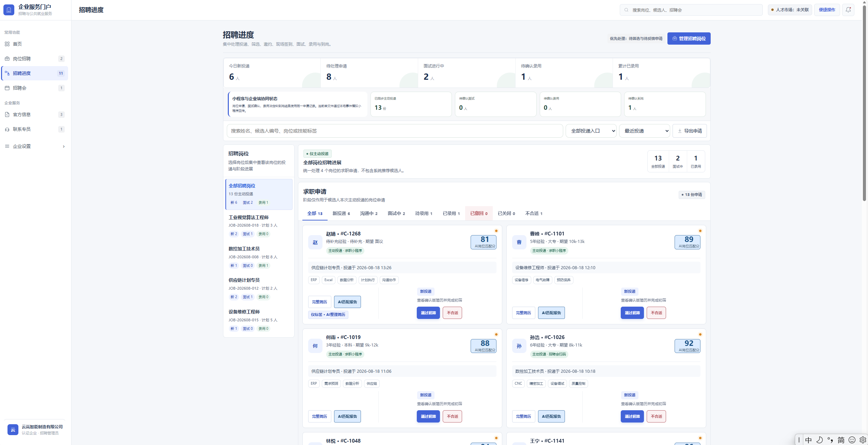Screen dimensions: 868x445
Task: Click 孙浩 candidate avatar
Action: [x=519, y=346]
